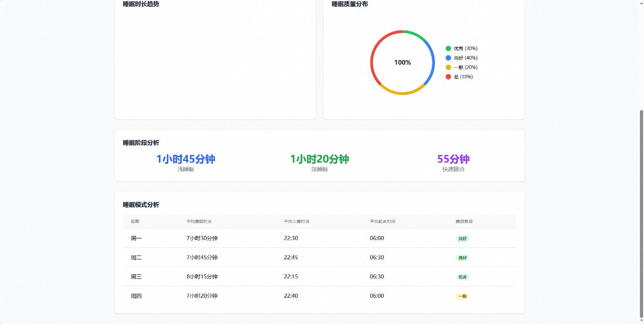Click the 55分钟 REM value
Viewport: 644px width, 324px height.
[453, 159]
